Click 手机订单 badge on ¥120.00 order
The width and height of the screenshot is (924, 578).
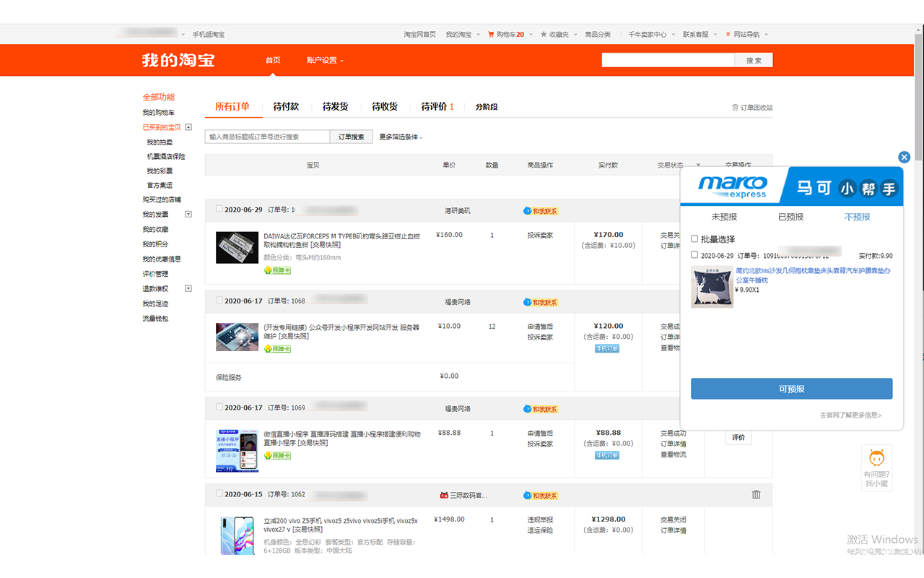(x=608, y=348)
